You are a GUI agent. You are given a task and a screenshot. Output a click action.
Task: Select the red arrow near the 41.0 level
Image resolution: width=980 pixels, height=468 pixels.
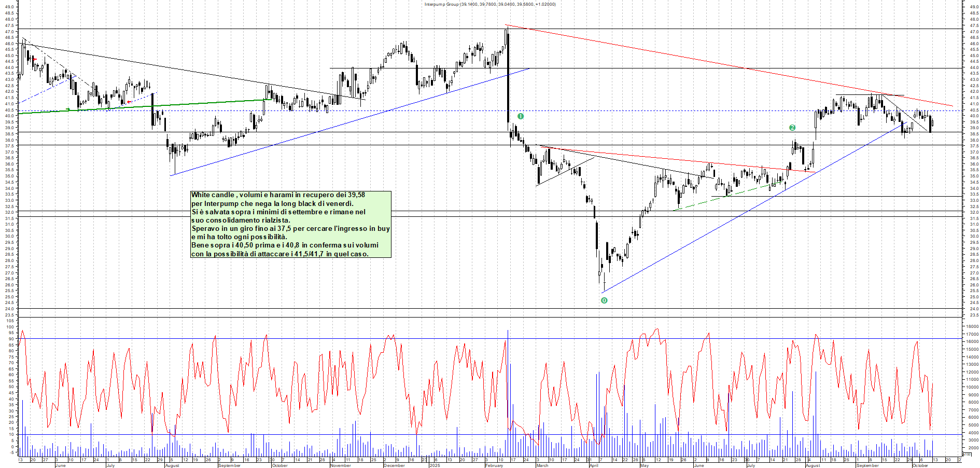129,102
